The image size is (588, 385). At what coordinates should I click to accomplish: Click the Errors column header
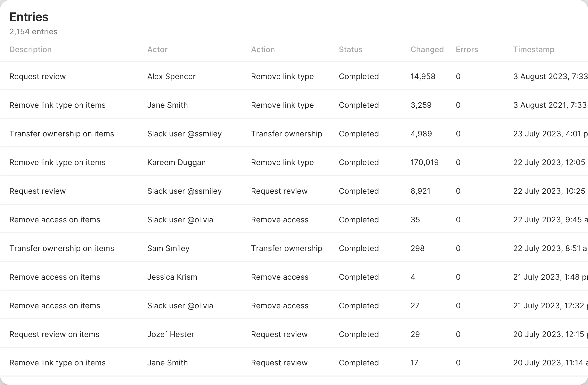point(466,49)
